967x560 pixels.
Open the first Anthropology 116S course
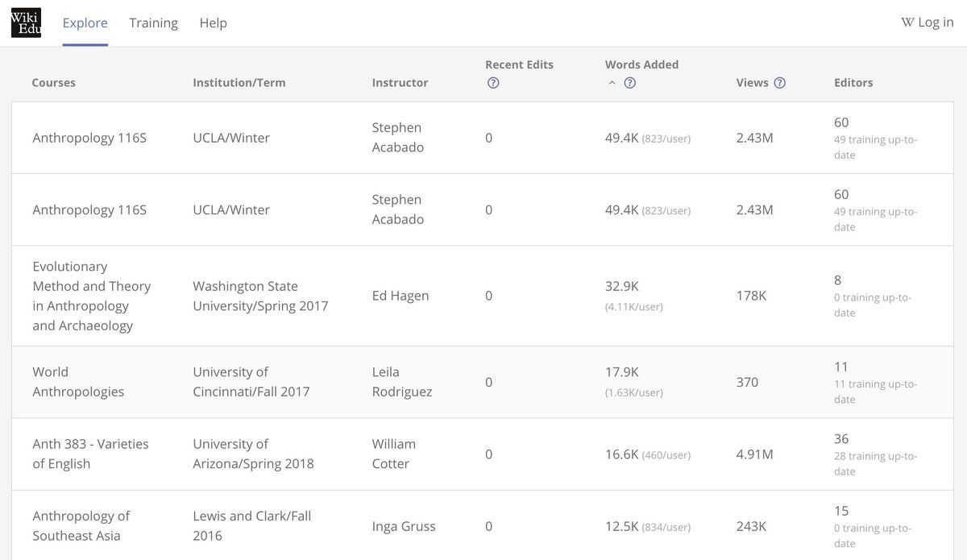tap(89, 138)
